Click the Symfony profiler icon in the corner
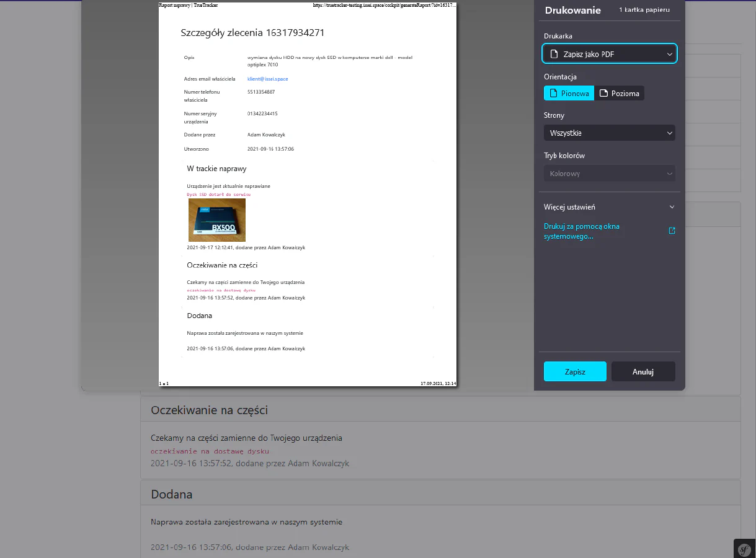This screenshot has width=756, height=558. pos(744,549)
